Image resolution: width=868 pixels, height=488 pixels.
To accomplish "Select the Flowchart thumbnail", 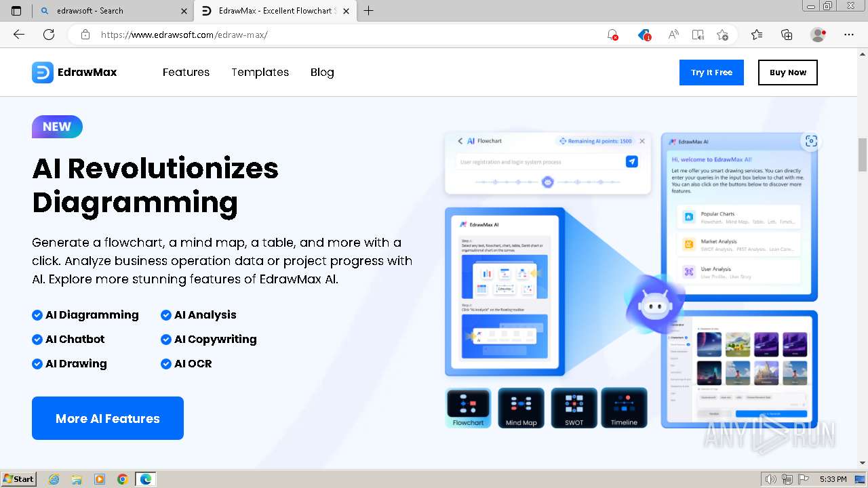I will [x=469, y=408].
